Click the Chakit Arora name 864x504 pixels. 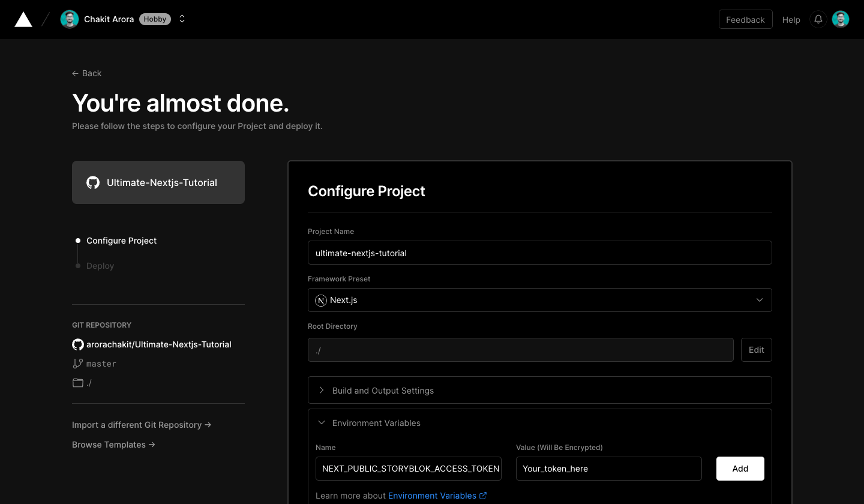(x=109, y=19)
